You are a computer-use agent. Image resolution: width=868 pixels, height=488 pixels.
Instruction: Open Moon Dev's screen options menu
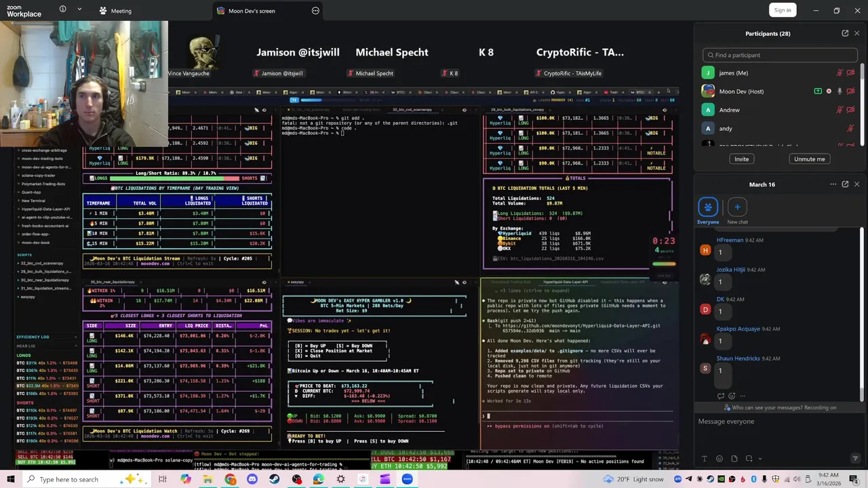click(x=315, y=11)
